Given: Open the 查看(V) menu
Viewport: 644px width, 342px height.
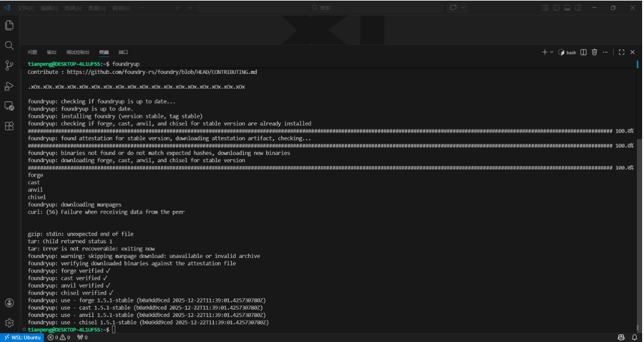Looking at the screenshot, I should click(97, 8).
